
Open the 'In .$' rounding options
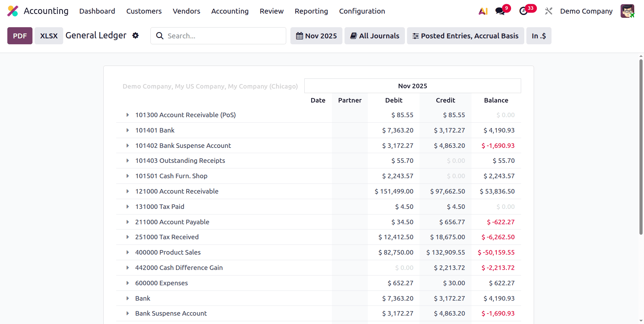tap(539, 36)
